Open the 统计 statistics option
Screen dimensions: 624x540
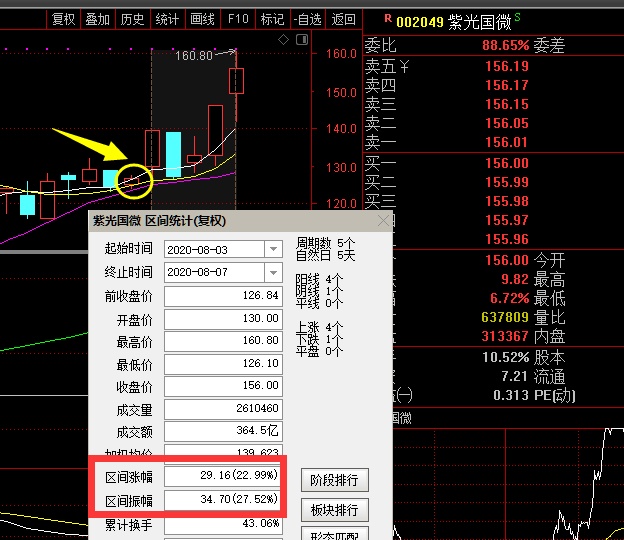pos(168,19)
